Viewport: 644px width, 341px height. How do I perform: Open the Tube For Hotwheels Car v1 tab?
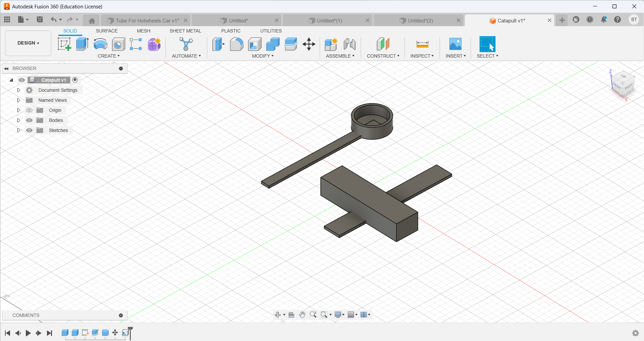[145, 20]
